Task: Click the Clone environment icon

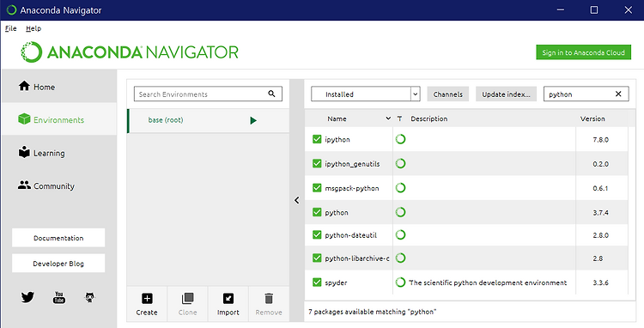Action: coord(187,298)
